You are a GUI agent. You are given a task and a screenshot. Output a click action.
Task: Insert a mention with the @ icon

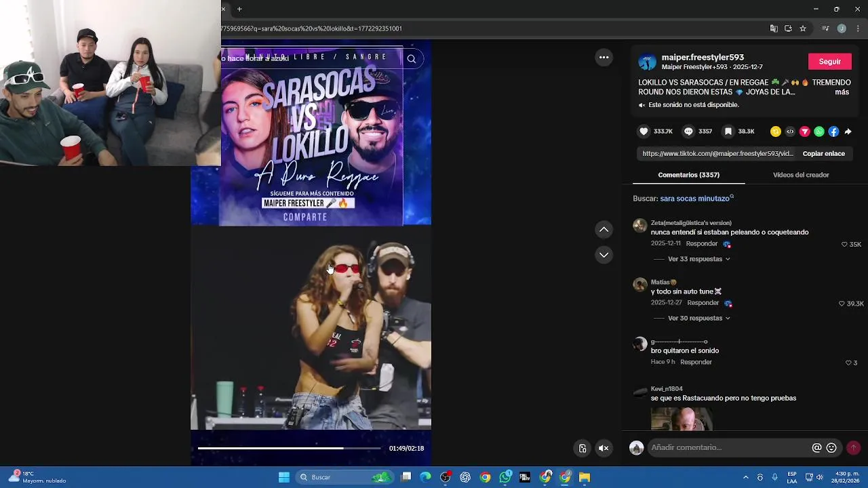[x=816, y=448]
